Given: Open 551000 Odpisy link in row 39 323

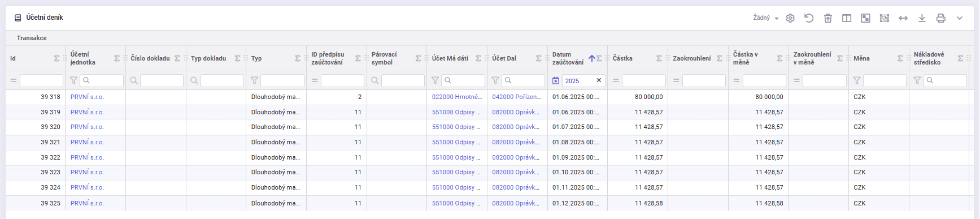Looking at the screenshot, I should tap(456, 172).
